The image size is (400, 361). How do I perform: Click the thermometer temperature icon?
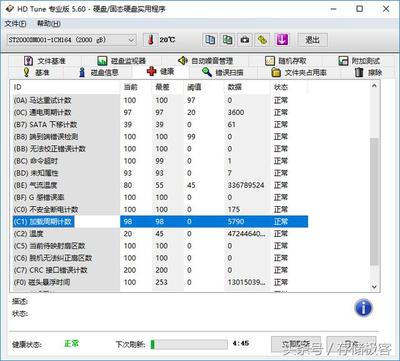(150, 40)
